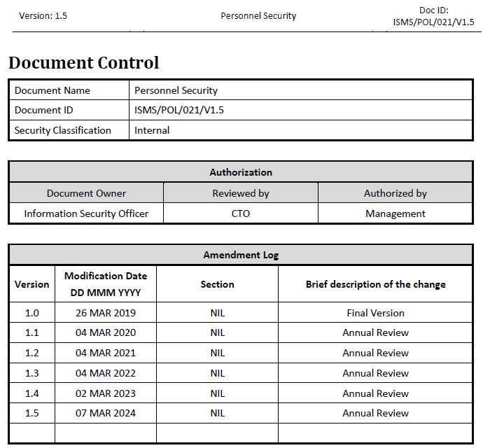Screen dimensions: 483x448
Task: Click the "Brief description of the change" header
Action: coord(375,284)
